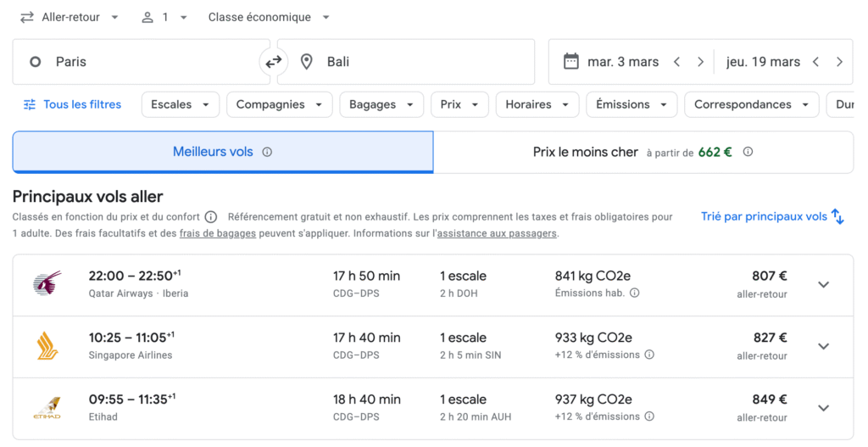Expand the Etihad 849 € flight details
868x447 pixels.
pyautogui.click(x=824, y=408)
